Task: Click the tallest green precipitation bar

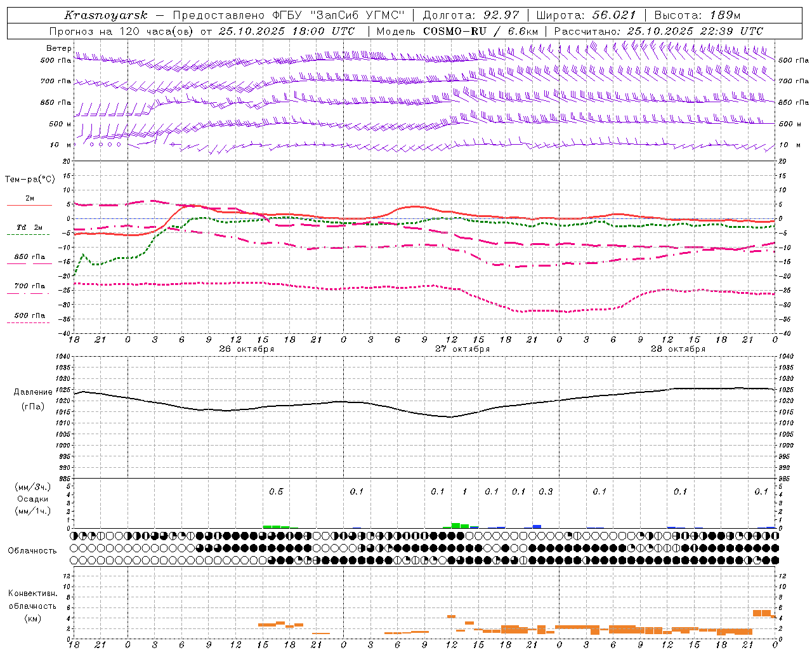Action: (455, 526)
